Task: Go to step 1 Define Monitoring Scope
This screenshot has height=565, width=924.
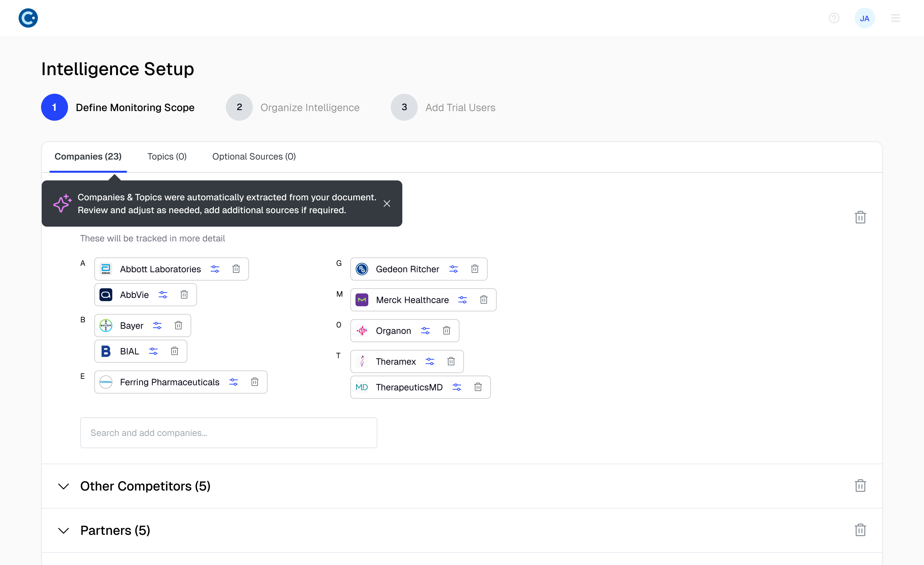Action: click(x=118, y=107)
